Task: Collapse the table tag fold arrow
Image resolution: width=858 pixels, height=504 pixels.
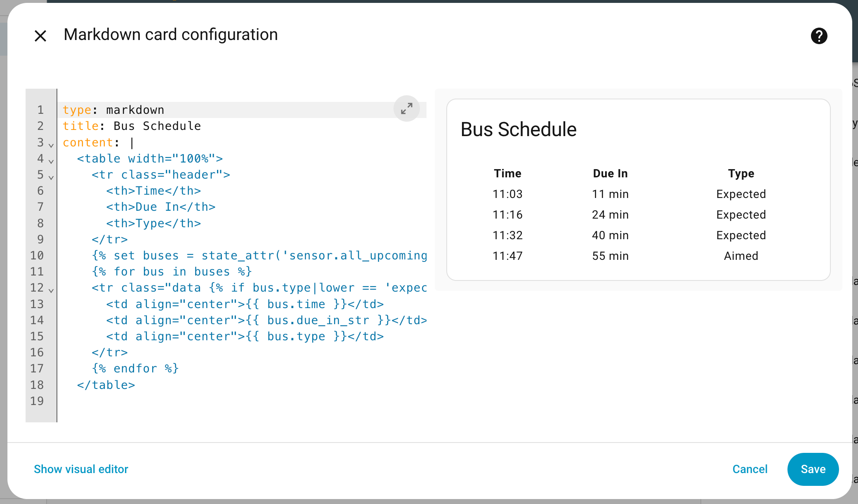Action: [x=51, y=161]
